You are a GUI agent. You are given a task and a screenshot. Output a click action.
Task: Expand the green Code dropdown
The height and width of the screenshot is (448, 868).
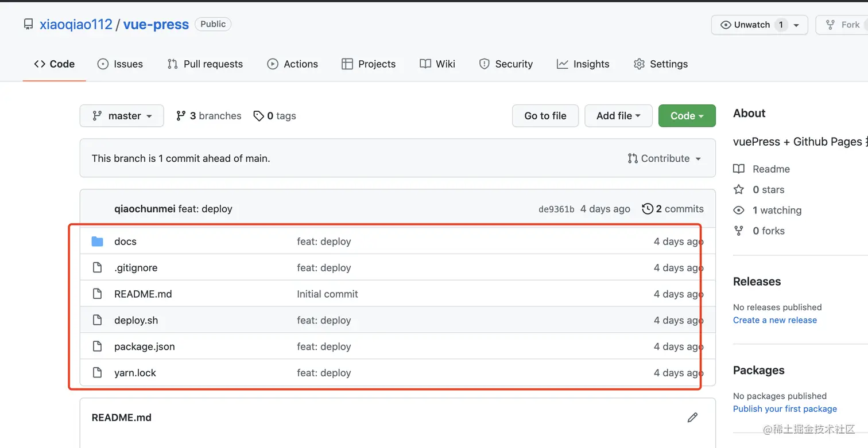[x=687, y=116]
